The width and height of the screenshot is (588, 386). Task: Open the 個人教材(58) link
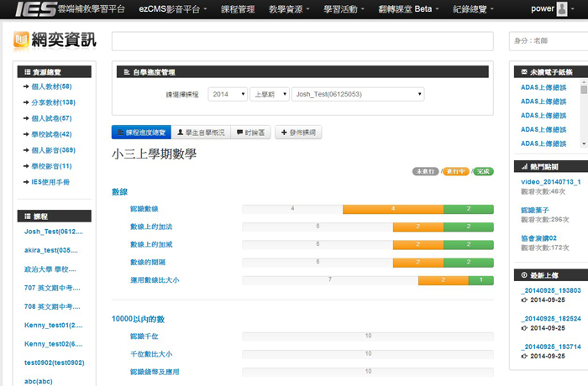pos(51,86)
